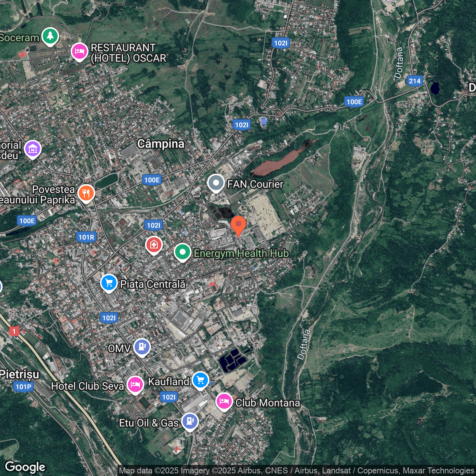The image size is (476, 476).
Task: Open the 214 road number badge
Action: (x=415, y=81)
